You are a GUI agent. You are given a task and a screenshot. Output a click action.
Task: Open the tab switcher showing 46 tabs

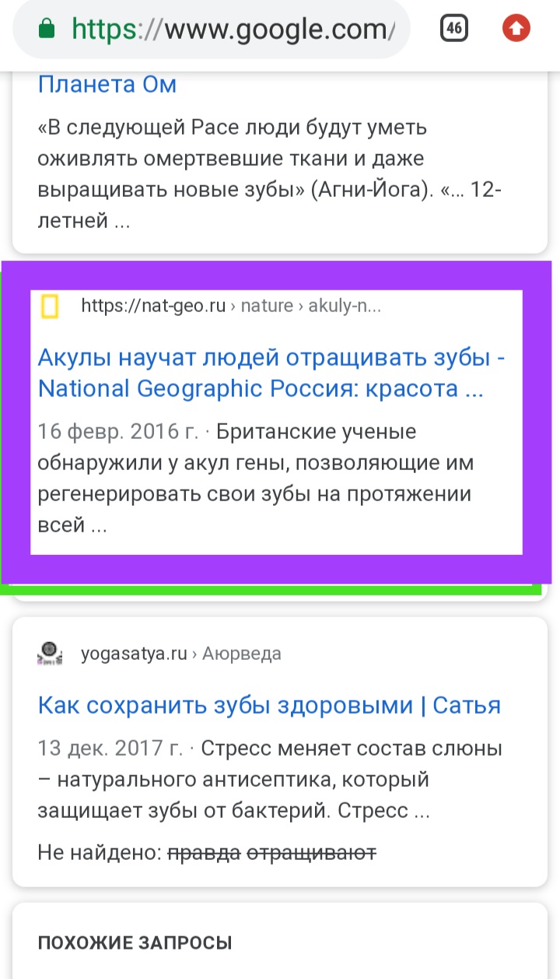[453, 30]
